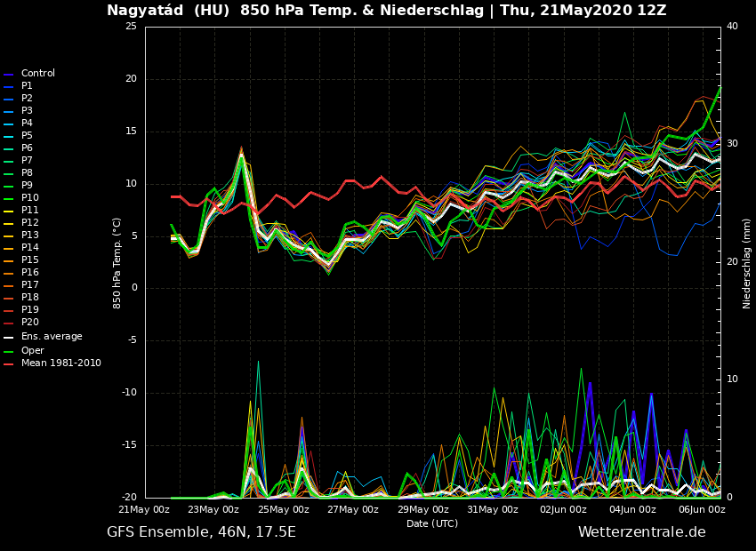Select the Ens. average legend label
The image size is (756, 551).
pos(52,337)
